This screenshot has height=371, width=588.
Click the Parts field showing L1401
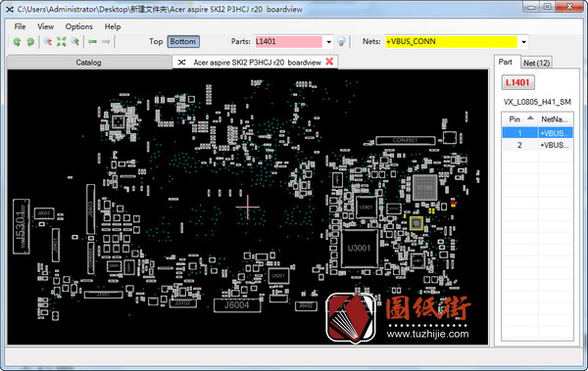[288, 41]
